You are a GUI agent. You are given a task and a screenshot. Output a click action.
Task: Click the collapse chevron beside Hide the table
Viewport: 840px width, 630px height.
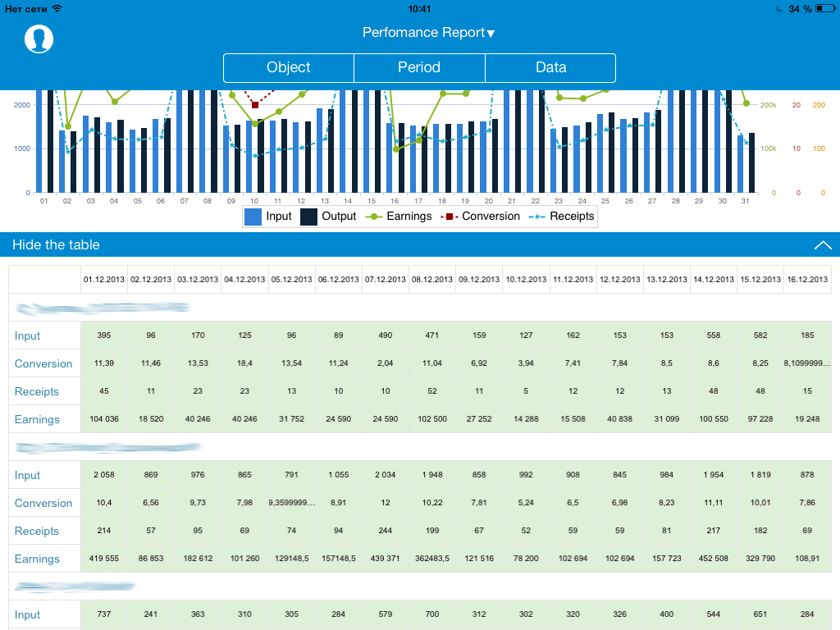tap(823, 244)
